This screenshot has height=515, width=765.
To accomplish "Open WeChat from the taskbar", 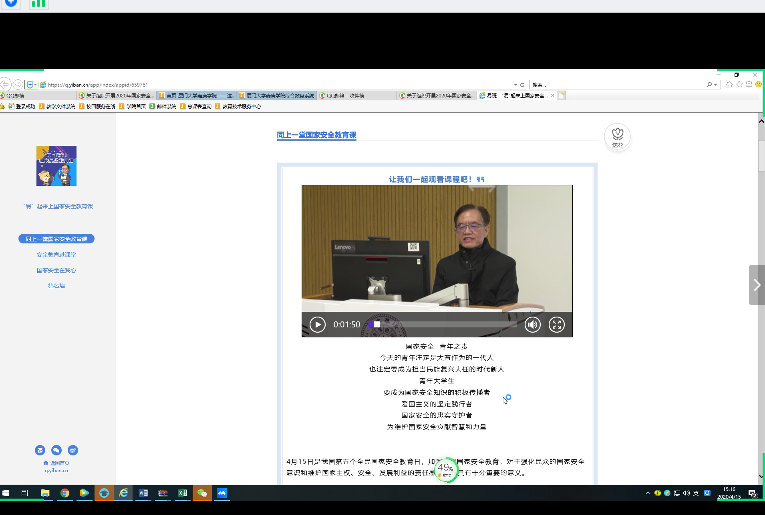I will point(203,493).
